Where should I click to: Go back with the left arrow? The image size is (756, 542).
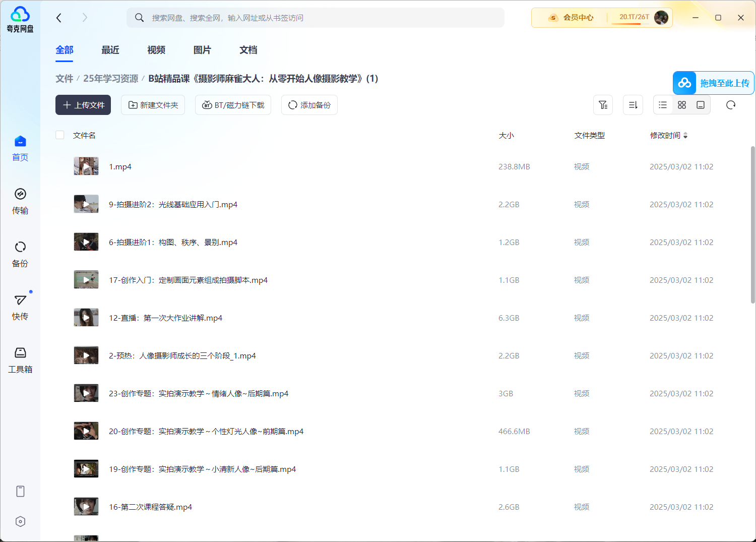[59, 18]
